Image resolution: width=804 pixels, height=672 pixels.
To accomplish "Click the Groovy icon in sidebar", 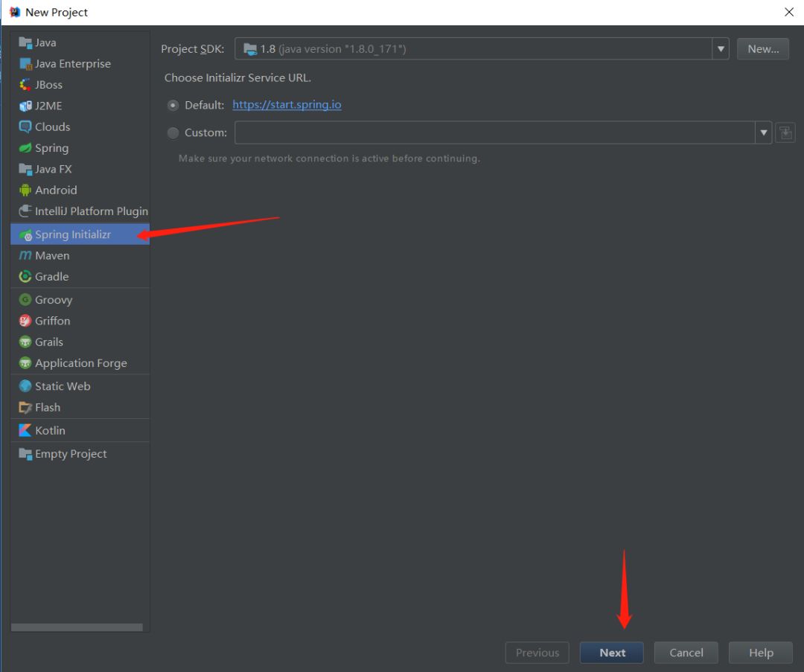I will pos(25,300).
